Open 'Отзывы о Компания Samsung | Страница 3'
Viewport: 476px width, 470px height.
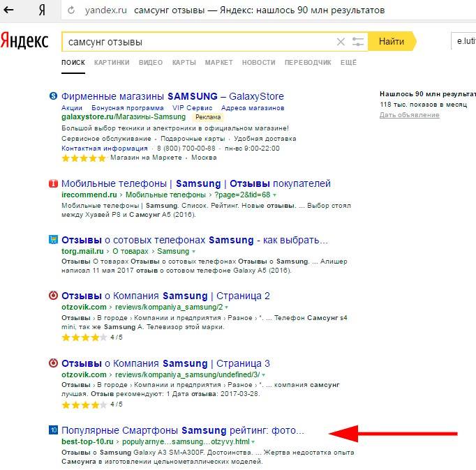[x=165, y=363]
